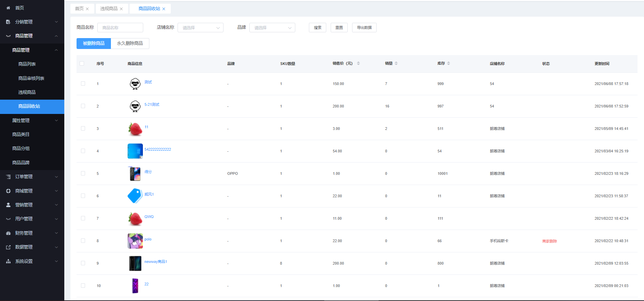Close the 违规商品 tab
The width and height of the screenshot is (644, 301).
point(121,9)
